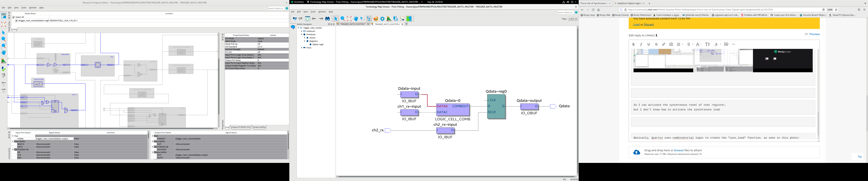Click the binoculars Find icon
The width and height of the screenshot is (868, 181).
pyautogui.click(x=327, y=19)
